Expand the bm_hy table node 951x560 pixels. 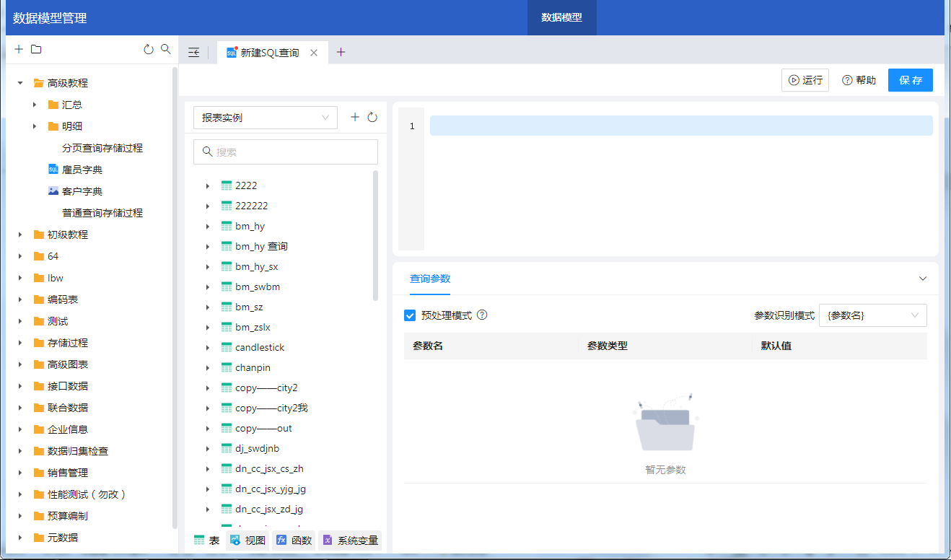point(208,227)
